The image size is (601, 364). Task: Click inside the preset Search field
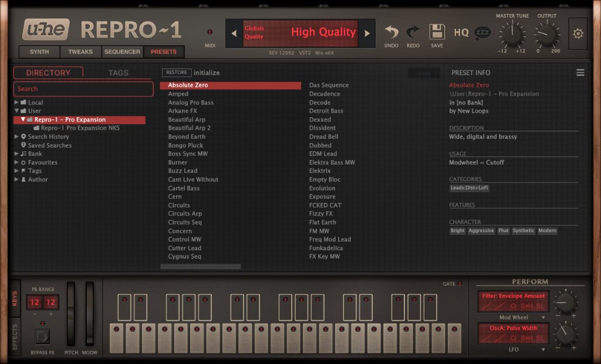coord(83,89)
